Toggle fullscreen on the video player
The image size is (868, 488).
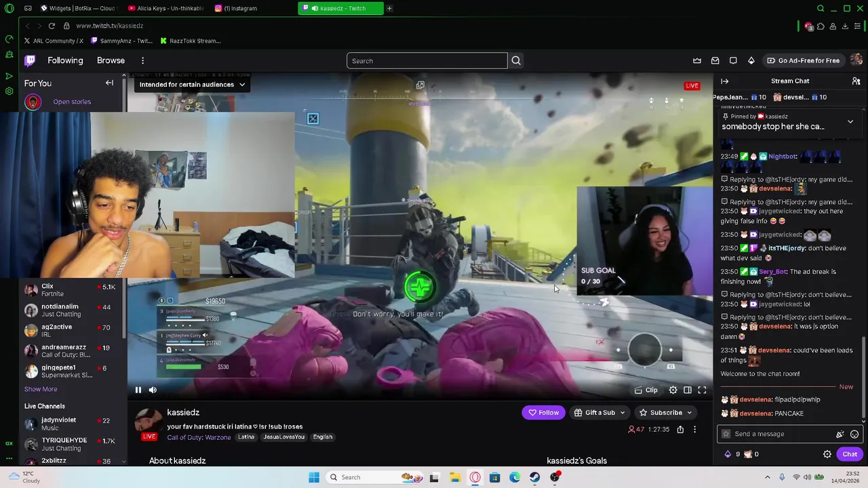[703, 390]
